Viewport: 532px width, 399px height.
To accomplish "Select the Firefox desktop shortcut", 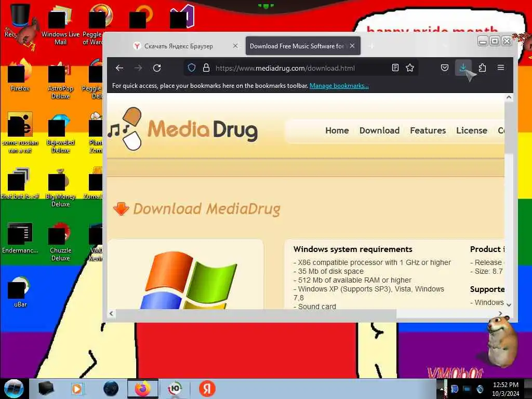I will pos(20,76).
